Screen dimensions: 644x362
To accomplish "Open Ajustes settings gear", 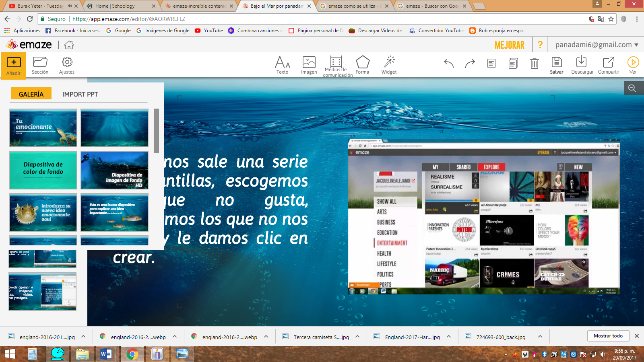I will [67, 65].
